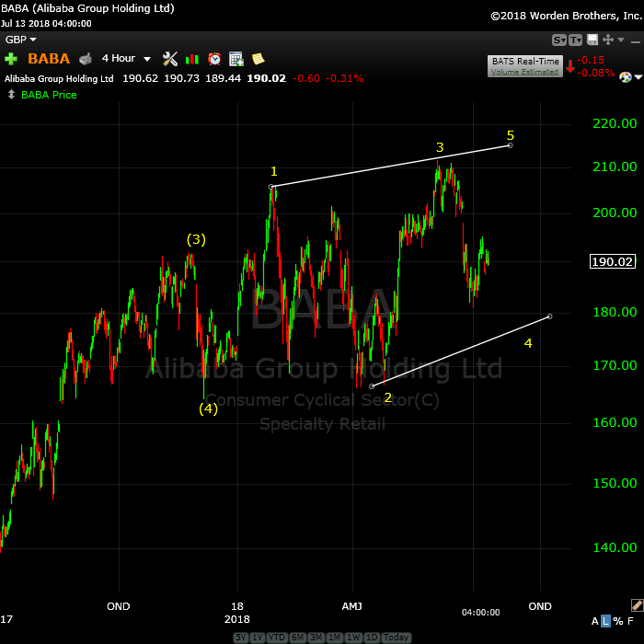The height and width of the screenshot is (644, 644).
Task: Click the yellow wave label 3
Action: [440, 147]
